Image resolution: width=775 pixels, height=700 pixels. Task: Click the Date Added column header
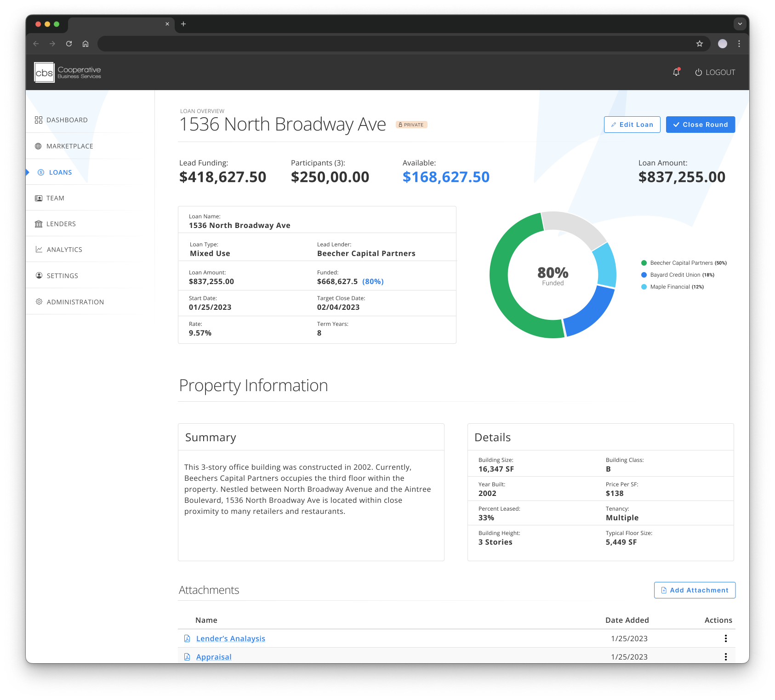627,620
